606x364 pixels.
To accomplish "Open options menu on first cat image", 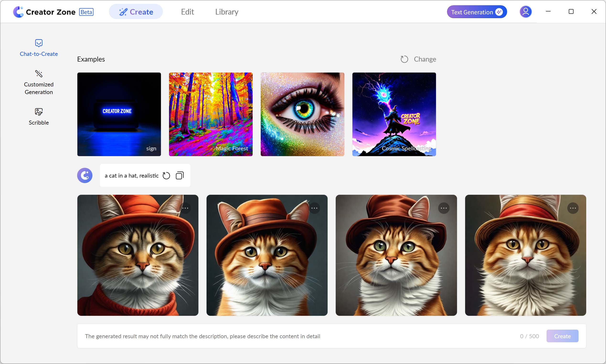I will [185, 208].
